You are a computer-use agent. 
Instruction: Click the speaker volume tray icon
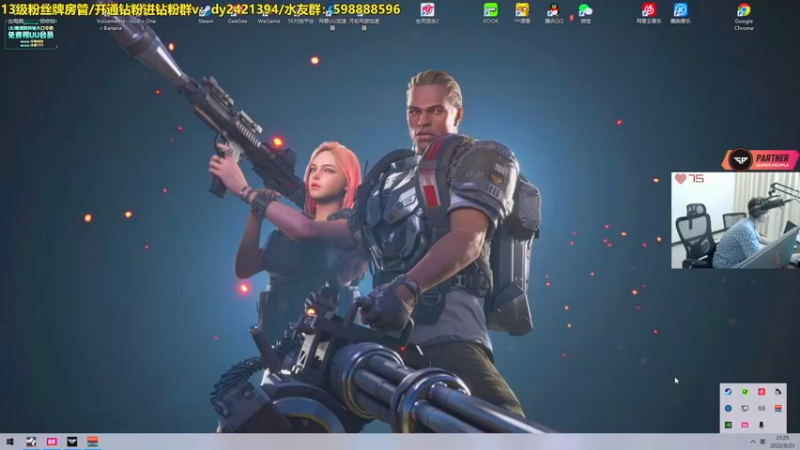click(761, 408)
